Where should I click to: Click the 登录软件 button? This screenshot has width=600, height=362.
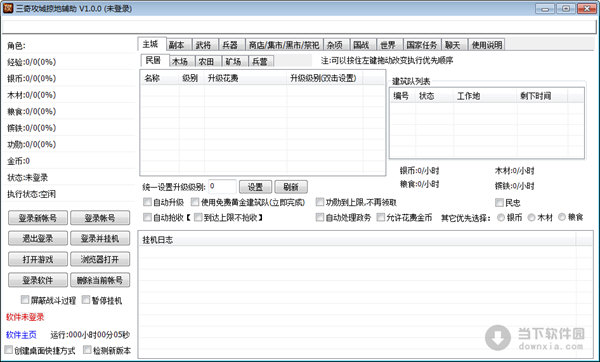pos(38,280)
